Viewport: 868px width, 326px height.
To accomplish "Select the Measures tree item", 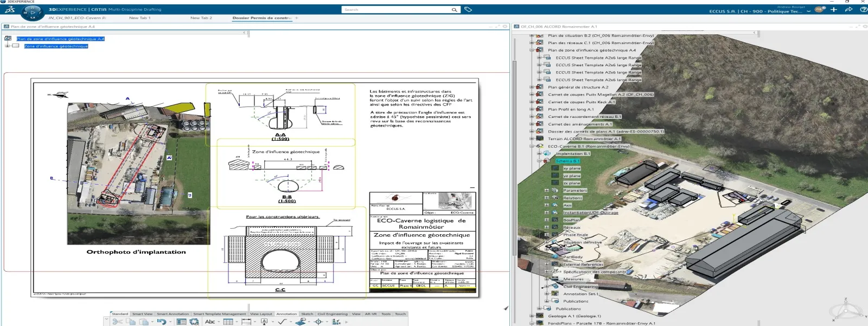I will [573, 279].
